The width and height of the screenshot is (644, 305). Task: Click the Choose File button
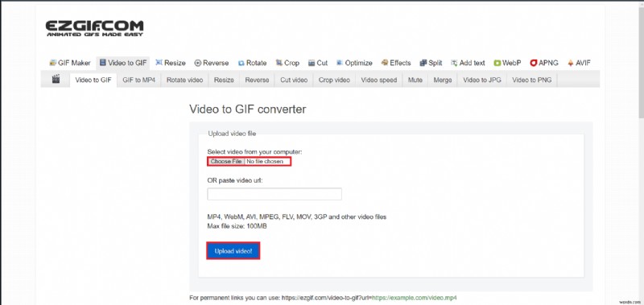pos(226,161)
